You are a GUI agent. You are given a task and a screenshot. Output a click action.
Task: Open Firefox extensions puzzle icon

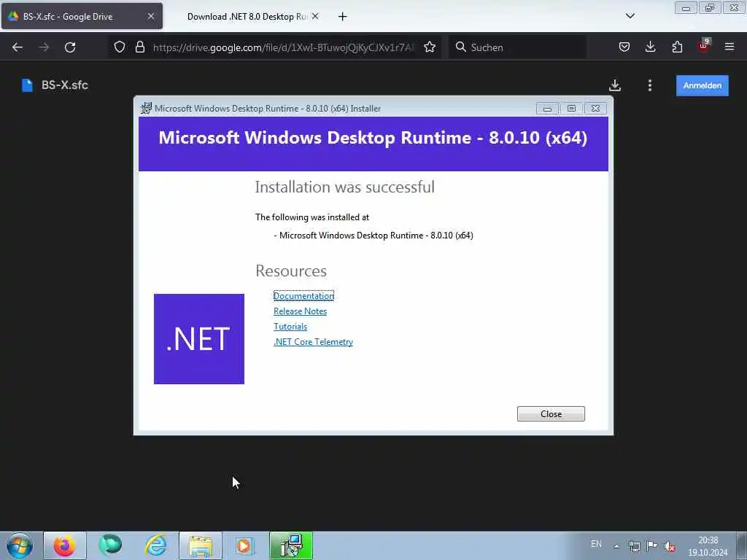(x=677, y=47)
